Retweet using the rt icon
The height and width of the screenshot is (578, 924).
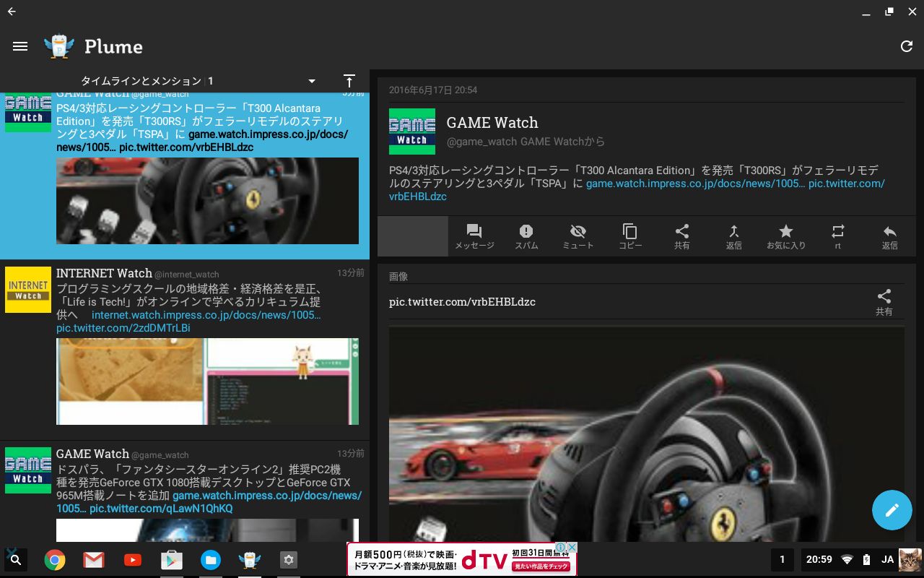pyautogui.click(x=838, y=236)
